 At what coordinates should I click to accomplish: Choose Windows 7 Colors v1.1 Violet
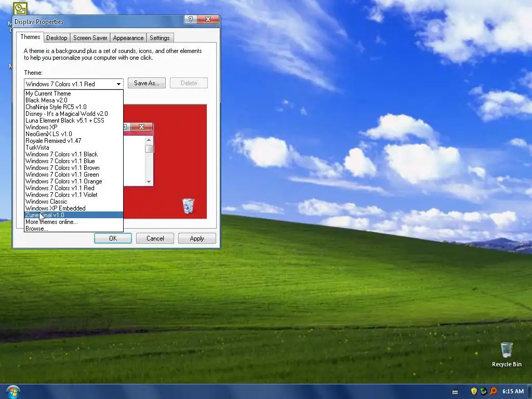[x=74, y=195]
